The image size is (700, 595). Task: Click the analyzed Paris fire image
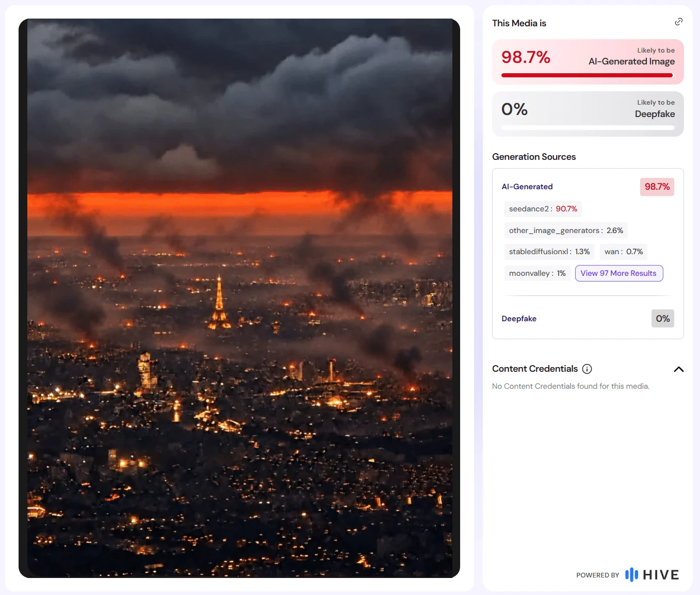(239, 298)
